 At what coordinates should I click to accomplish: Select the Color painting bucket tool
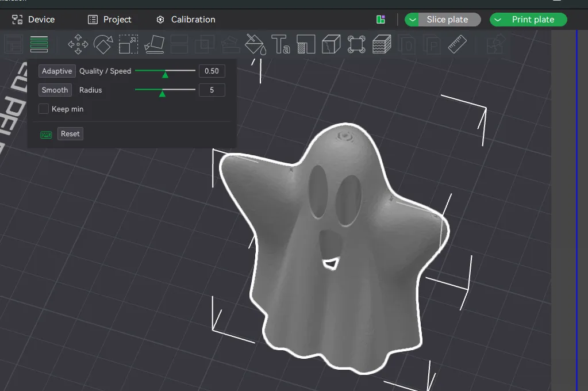point(255,44)
